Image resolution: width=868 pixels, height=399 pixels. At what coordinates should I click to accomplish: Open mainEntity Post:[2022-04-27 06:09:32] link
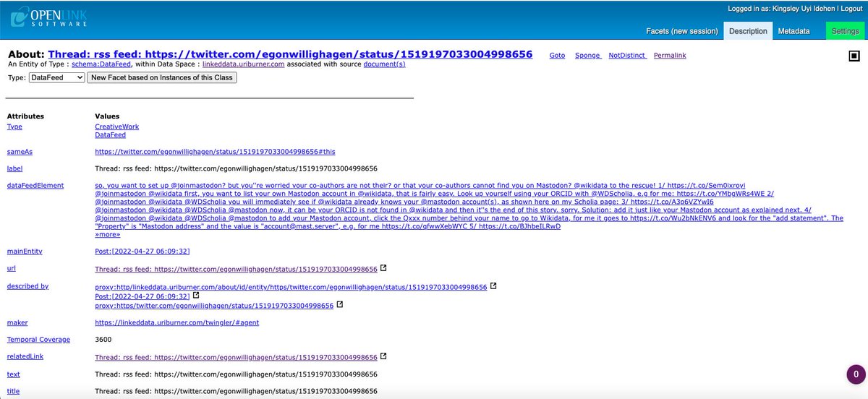pyautogui.click(x=142, y=252)
